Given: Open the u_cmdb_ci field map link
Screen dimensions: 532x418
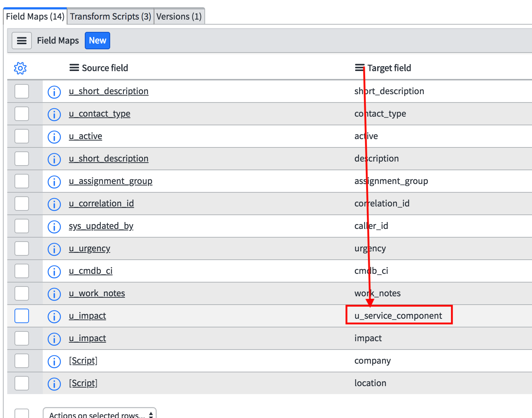Looking at the screenshot, I should tap(91, 271).
